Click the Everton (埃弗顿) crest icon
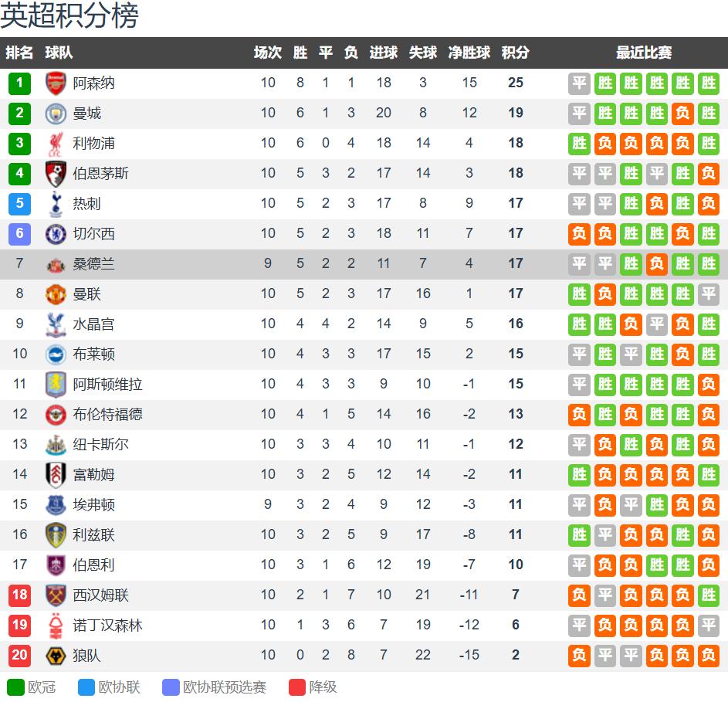This screenshot has width=728, height=702. point(56,504)
